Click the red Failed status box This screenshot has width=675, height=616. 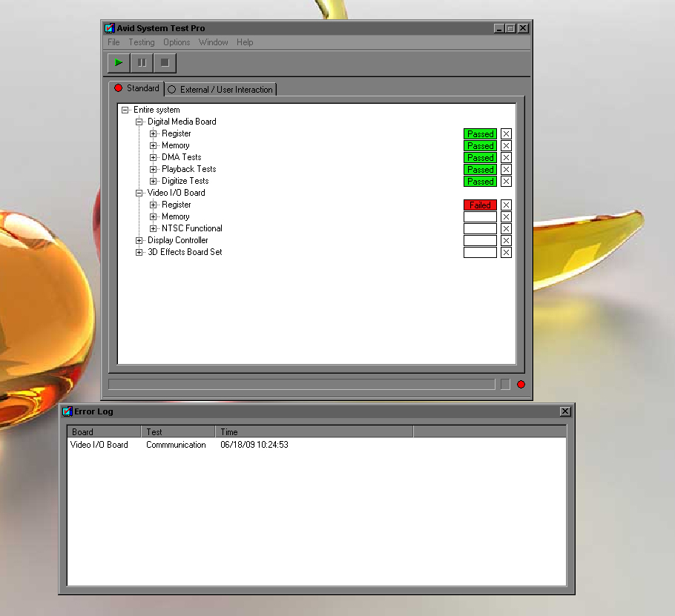(x=480, y=205)
